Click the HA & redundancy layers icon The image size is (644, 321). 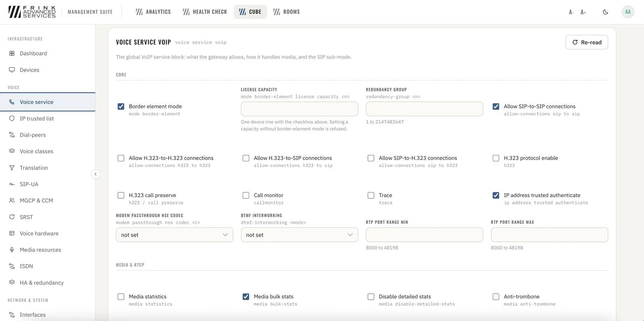point(12,282)
